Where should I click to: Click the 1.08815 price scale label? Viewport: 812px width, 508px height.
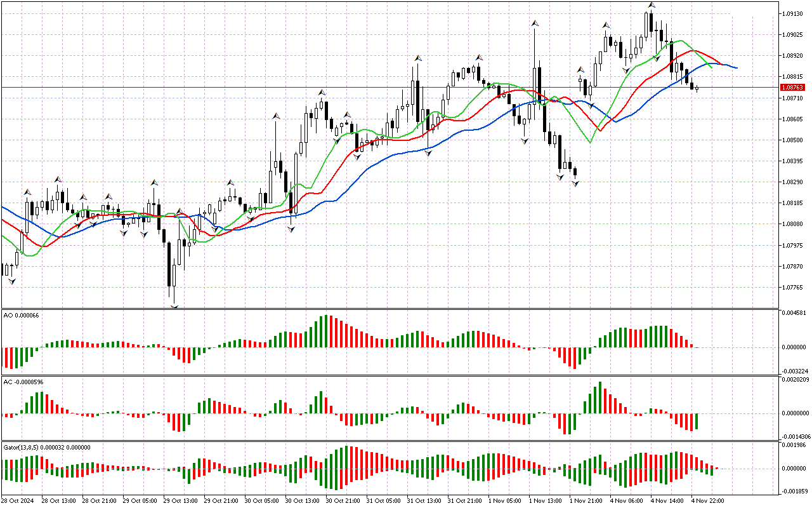(792, 77)
